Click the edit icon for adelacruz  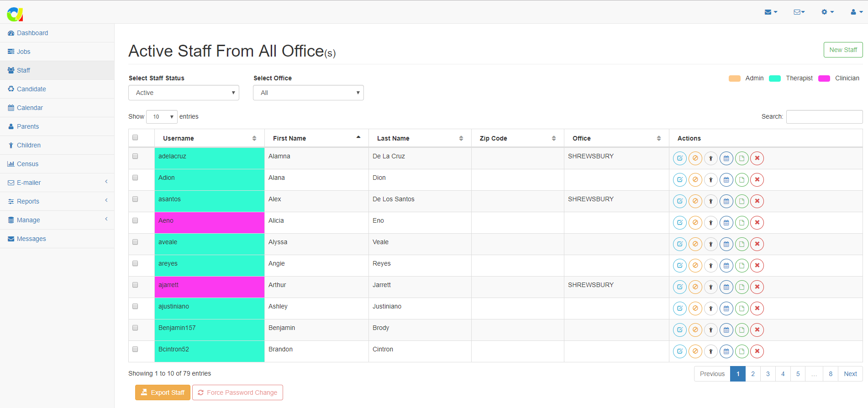pyautogui.click(x=679, y=158)
